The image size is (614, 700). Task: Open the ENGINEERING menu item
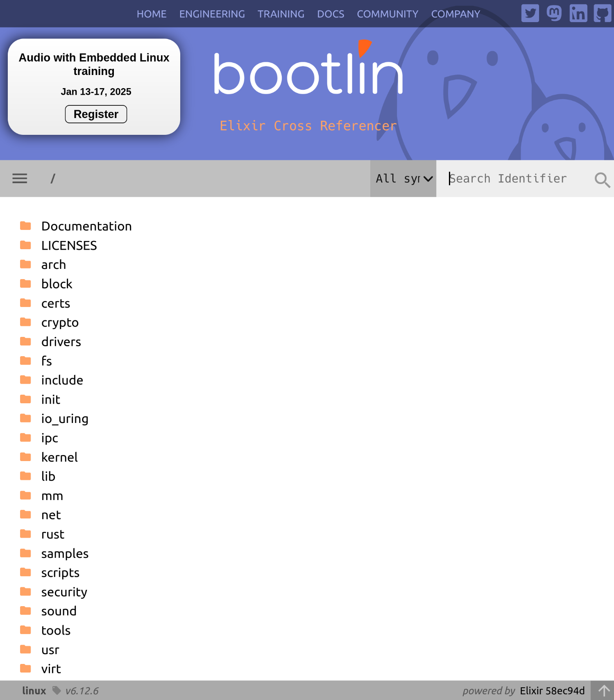click(212, 14)
